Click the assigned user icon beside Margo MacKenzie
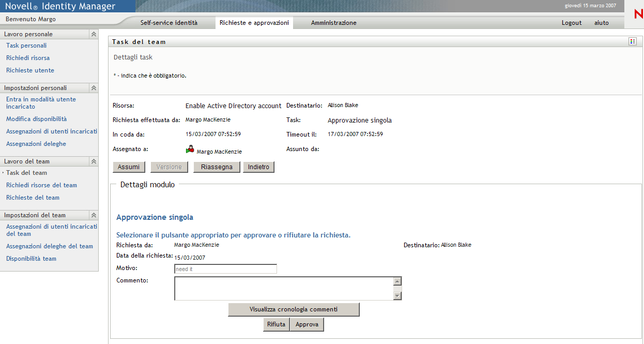This screenshot has width=644, height=344. [190, 149]
